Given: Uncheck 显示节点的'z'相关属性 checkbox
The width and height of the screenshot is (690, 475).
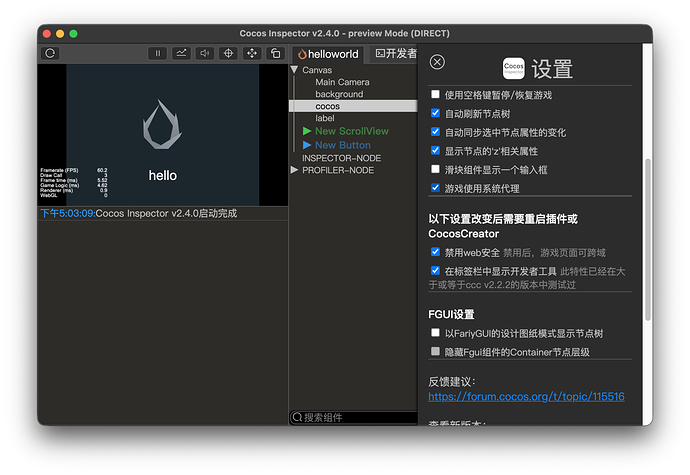Looking at the screenshot, I should (435, 151).
